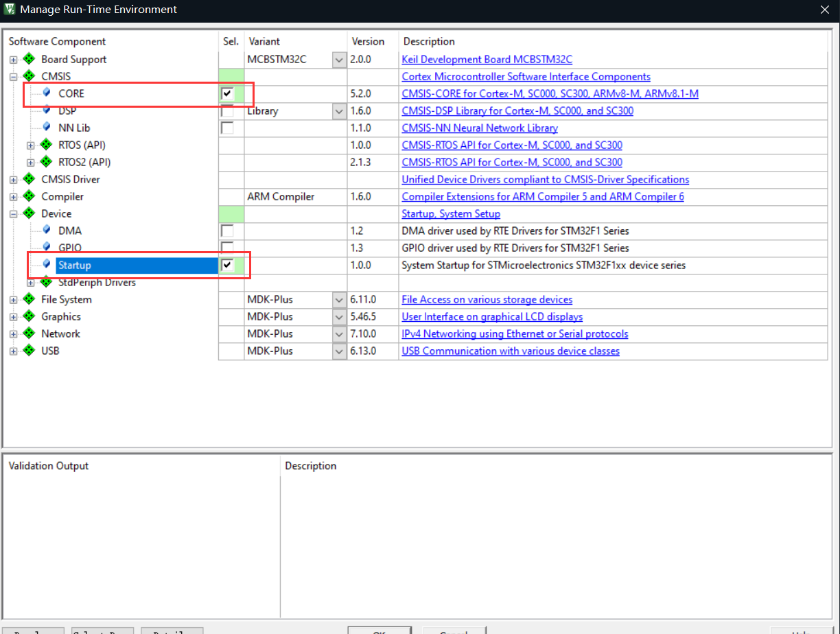Open the Graphics MDK-Plus variant dropdown
The height and width of the screenshot is (634, 840).
coord(339,317)
